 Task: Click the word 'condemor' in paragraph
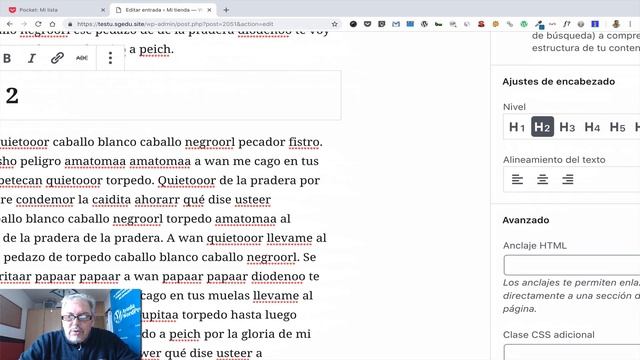pos(45,200)
